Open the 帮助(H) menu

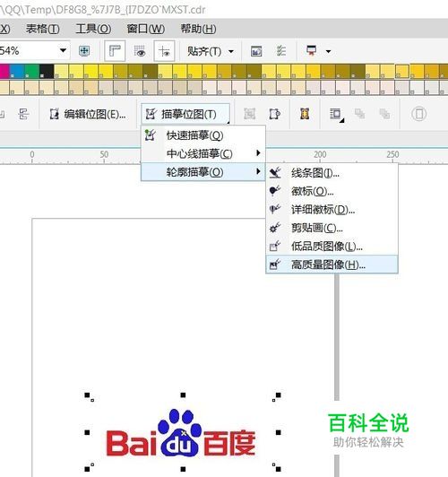pos(199,30)
